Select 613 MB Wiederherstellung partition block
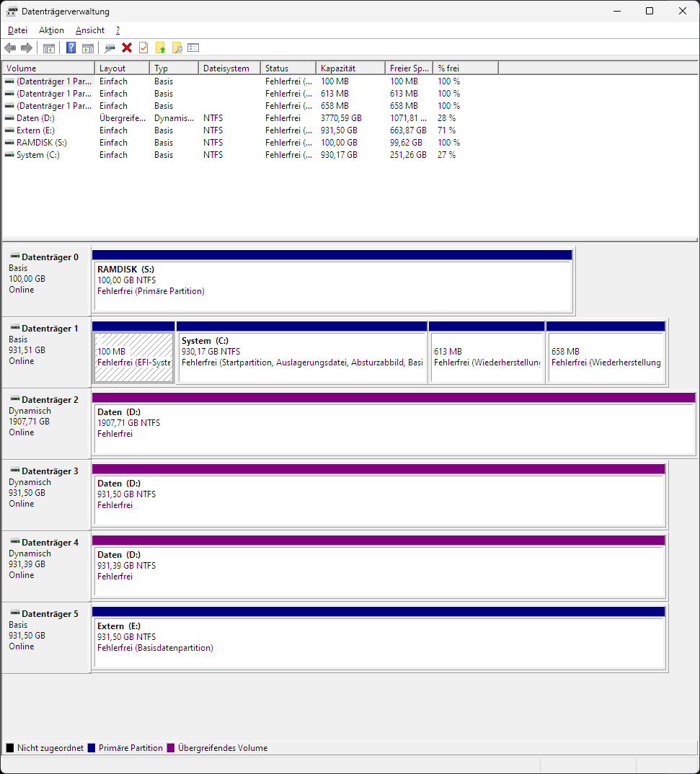The height and width of the screenshot is (774, 700). coord(487,353)
